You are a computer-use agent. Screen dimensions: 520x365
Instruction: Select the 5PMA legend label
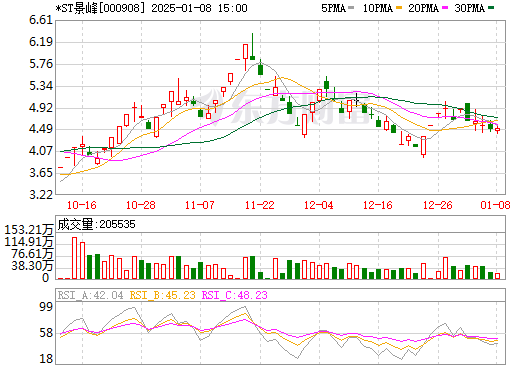[x=333, y=8]
